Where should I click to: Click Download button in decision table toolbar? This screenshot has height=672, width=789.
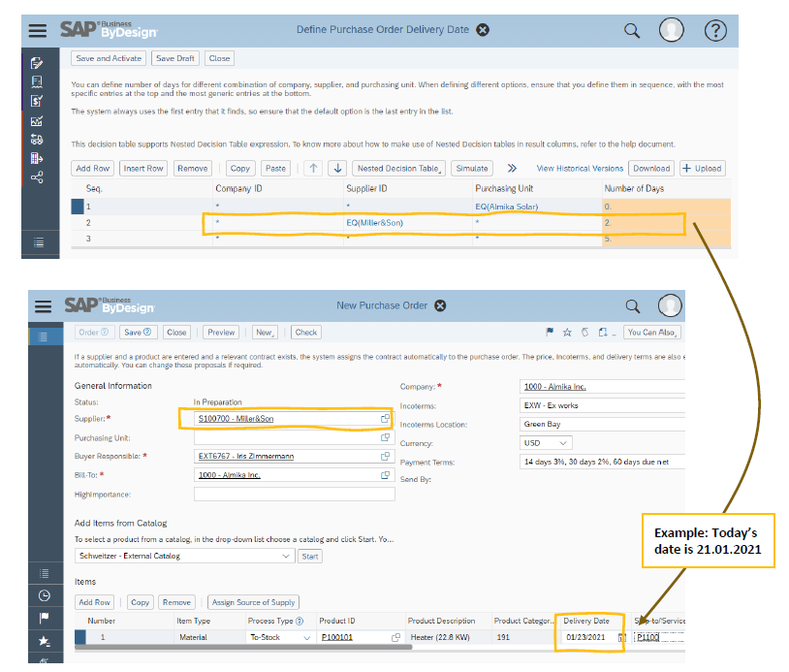pos(651,168)
